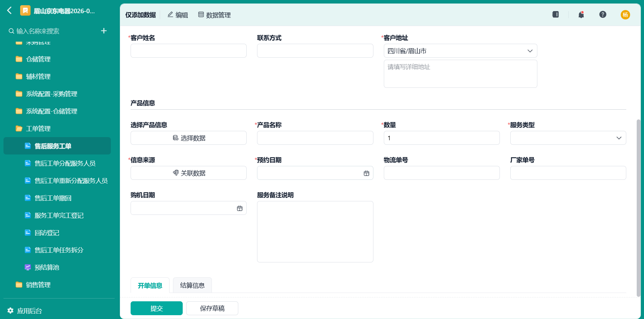Screen dimensions: 644x319
Task: Click the 关联数据 button
Action: click(x=189, y=173)
